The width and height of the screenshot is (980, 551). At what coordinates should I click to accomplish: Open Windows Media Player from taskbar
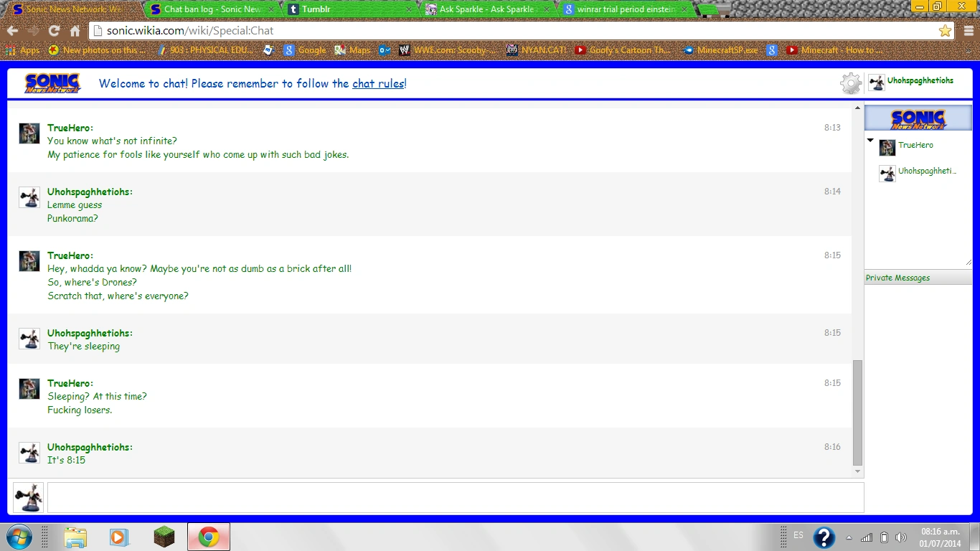(119, 537)
